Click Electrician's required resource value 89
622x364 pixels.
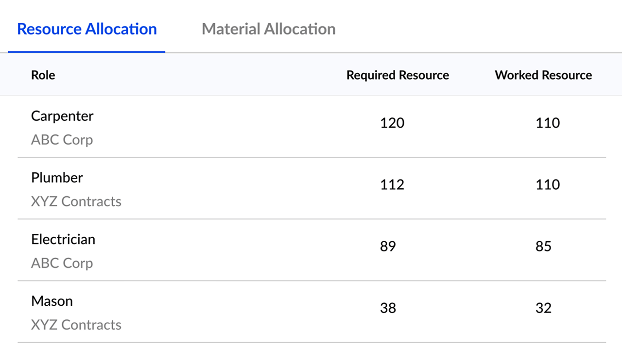[388, 246]
